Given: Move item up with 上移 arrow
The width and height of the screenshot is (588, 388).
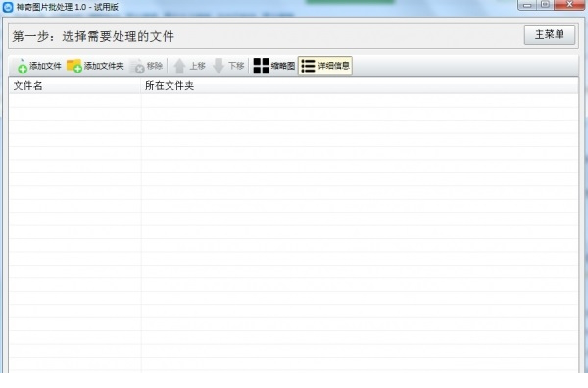Looking at the screenshot, I should 179,66.
